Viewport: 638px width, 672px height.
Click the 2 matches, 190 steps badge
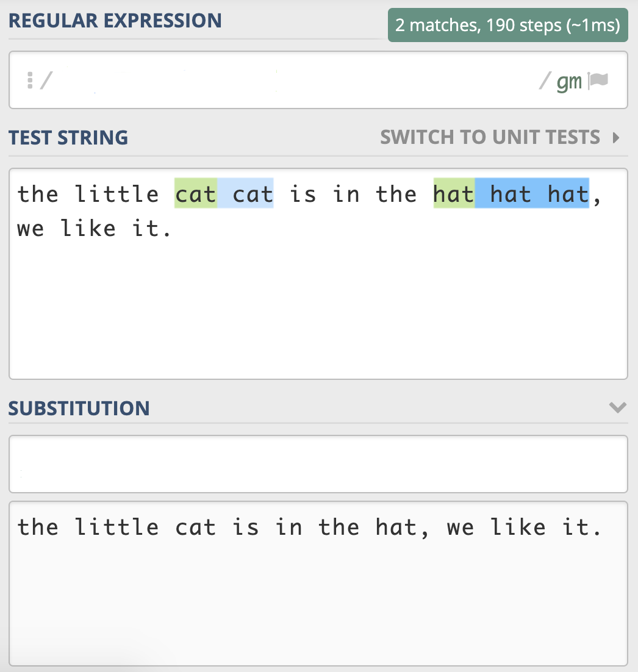click(507, 25)
